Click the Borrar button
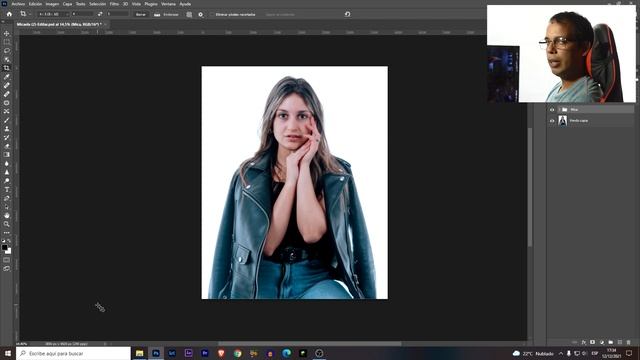The width and height of the screenshot is (640, 360). coord(140,14)
